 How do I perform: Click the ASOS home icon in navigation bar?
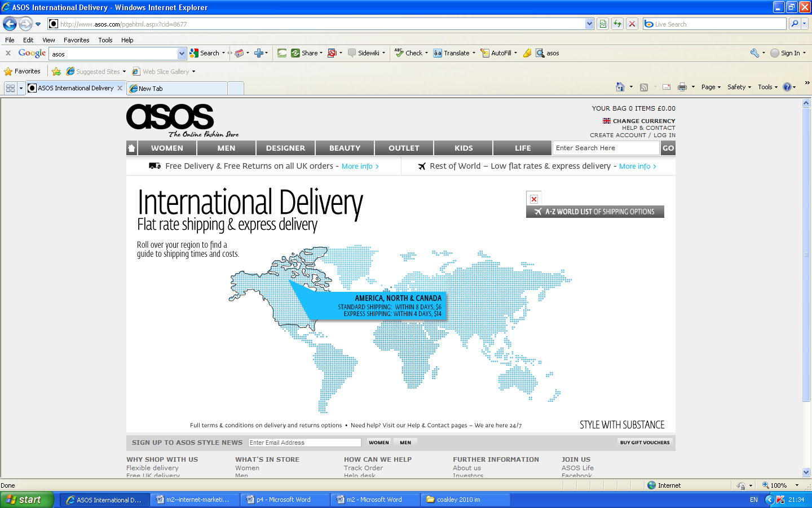pos(131,148)
